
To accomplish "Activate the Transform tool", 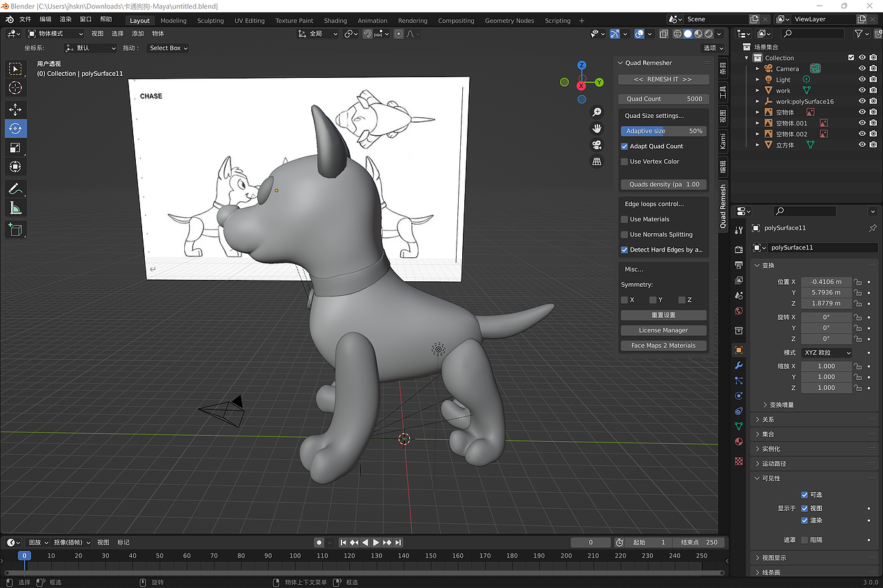I will pyautogui.click(x=15, y=167).
